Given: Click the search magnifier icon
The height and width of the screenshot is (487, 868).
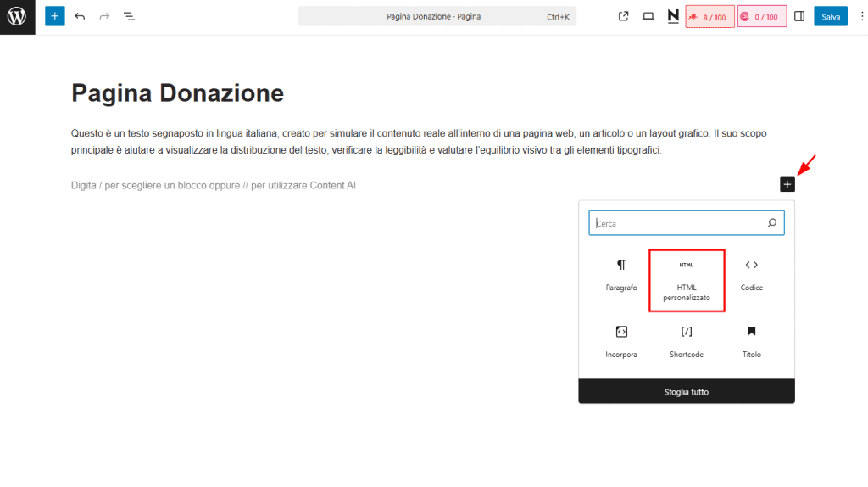Looking at the screenshot, I should click(x=772, y=223).
